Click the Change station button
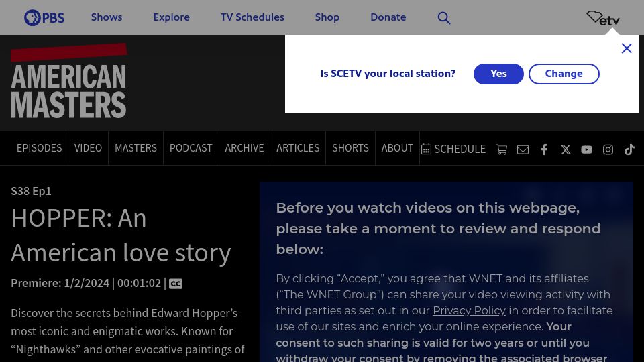The width and height of the screenshot is (644, 362). coord(564,74)
